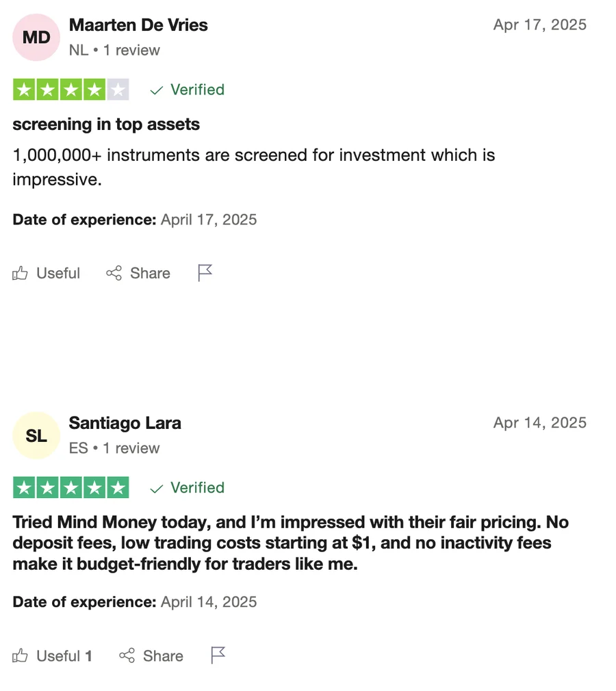Click the Apr 14, 2025 review date
This screenshot has height=691, width=616.
point(539,423)
